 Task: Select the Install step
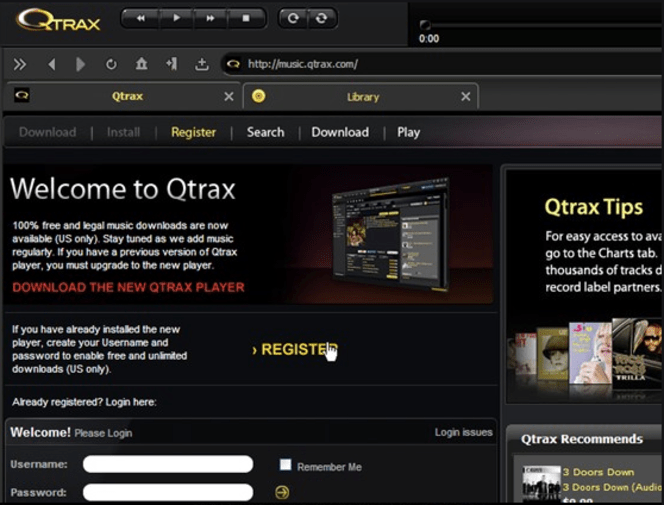123,132
